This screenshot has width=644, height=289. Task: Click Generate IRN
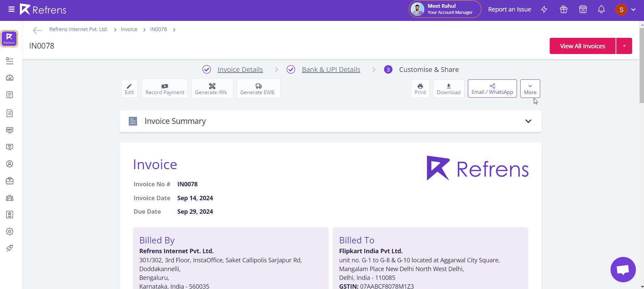pos(212,88)
